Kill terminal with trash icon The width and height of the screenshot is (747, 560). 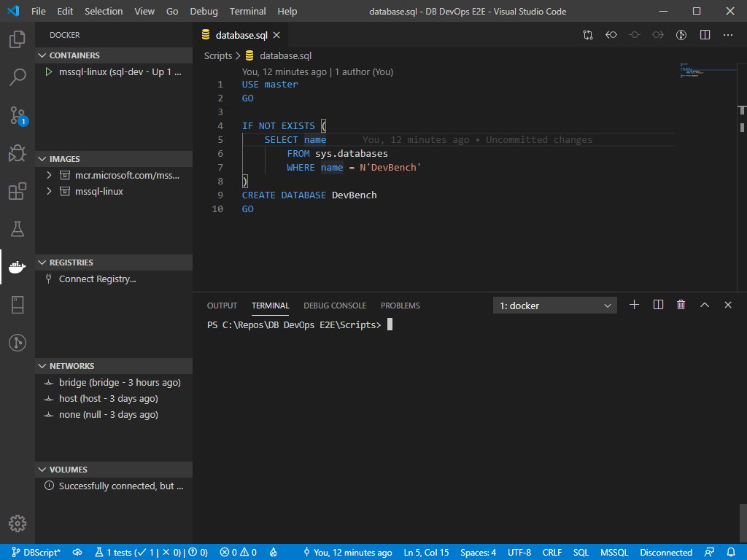(681, 305)
